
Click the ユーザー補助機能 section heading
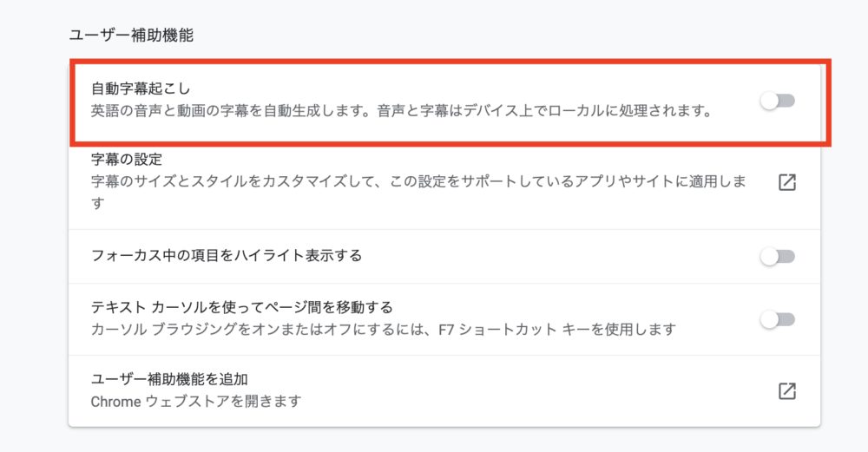(x=130, y=36)
